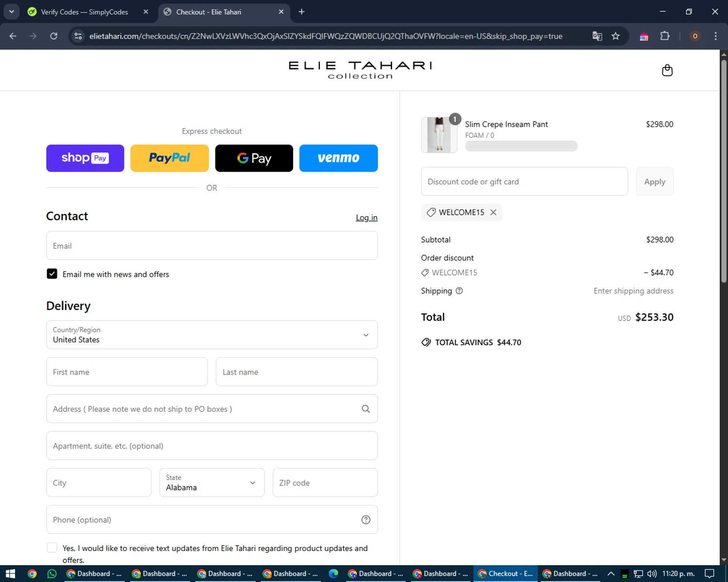This screenshot has height=582, width=728.
Task: Click the ZIP code field
Action: click(325, 483)
